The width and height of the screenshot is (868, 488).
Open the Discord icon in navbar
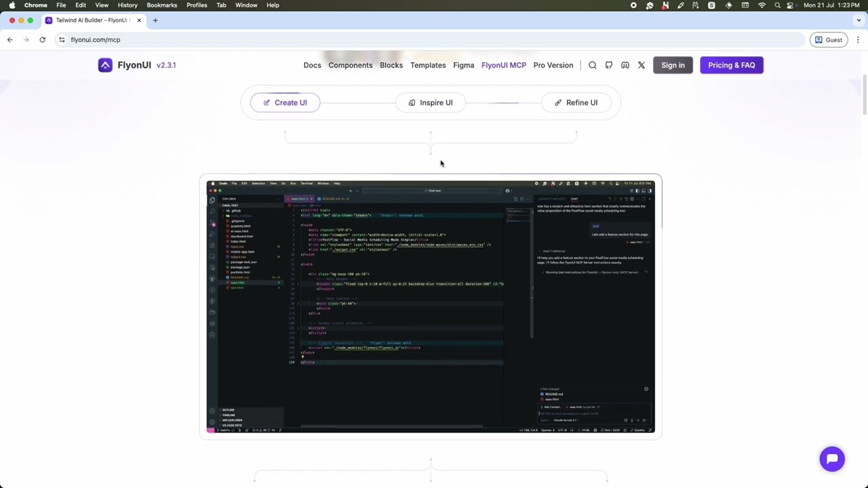tap(625, 65)
